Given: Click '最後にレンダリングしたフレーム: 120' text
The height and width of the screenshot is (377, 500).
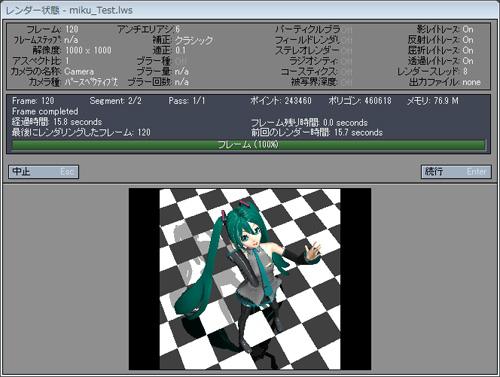Looking at the screenshot, I should (81, 132).
